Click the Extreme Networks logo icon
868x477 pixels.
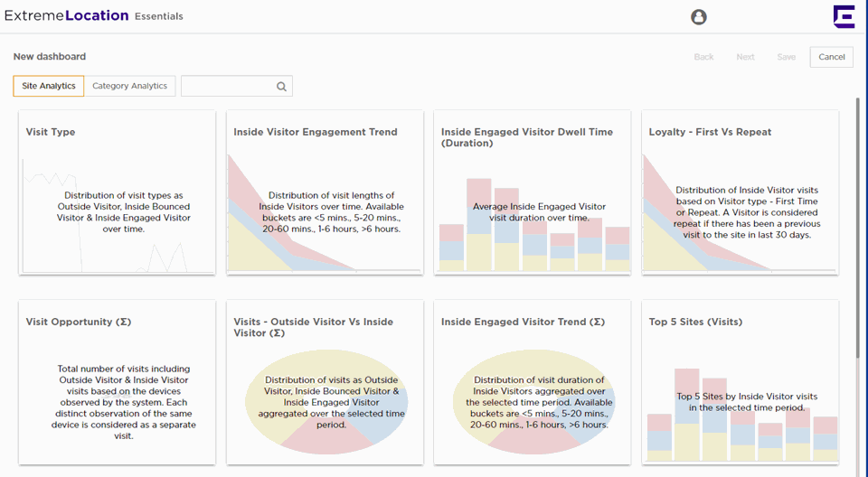tap(844, 16)
